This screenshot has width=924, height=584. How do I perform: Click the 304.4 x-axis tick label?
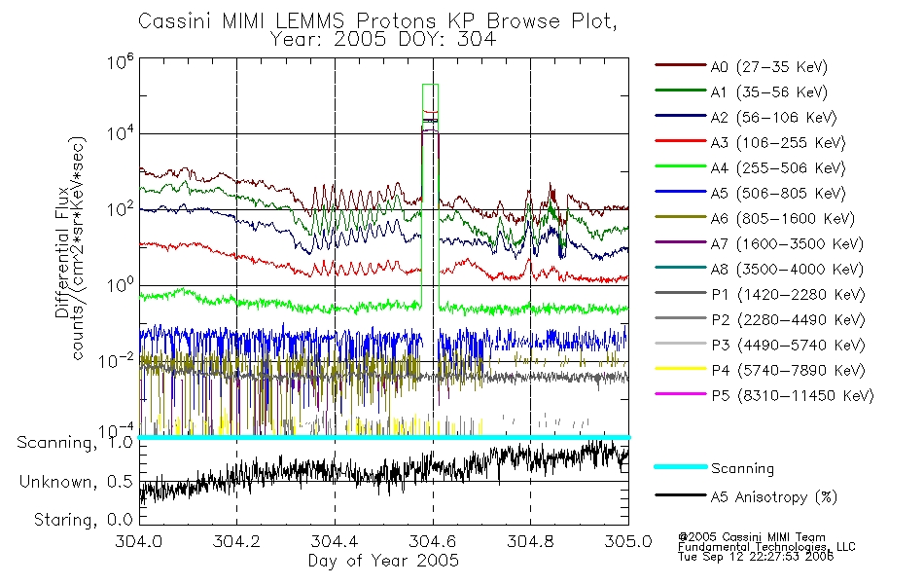tap(335, 541)
